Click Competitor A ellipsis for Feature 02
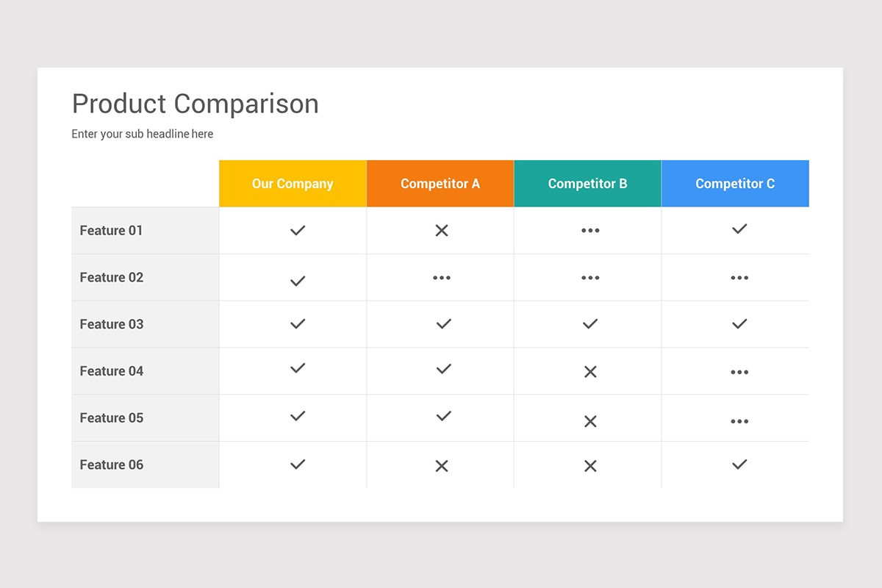Viewport: 882px width, 588px height. pos(442,278)
